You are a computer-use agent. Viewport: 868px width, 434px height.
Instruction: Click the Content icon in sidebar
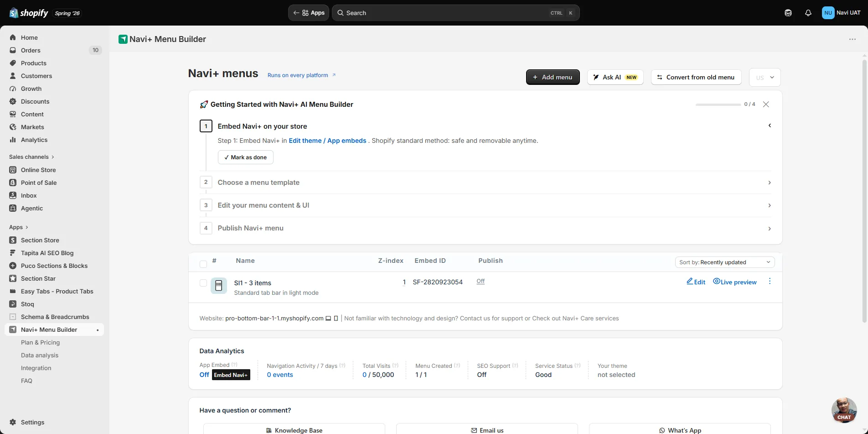click(13, 114)
